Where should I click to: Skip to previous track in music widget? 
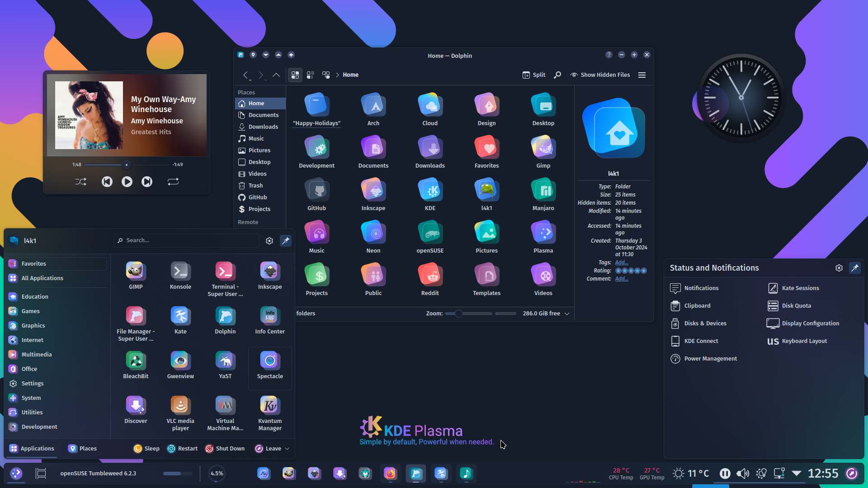tap(107, 182)
